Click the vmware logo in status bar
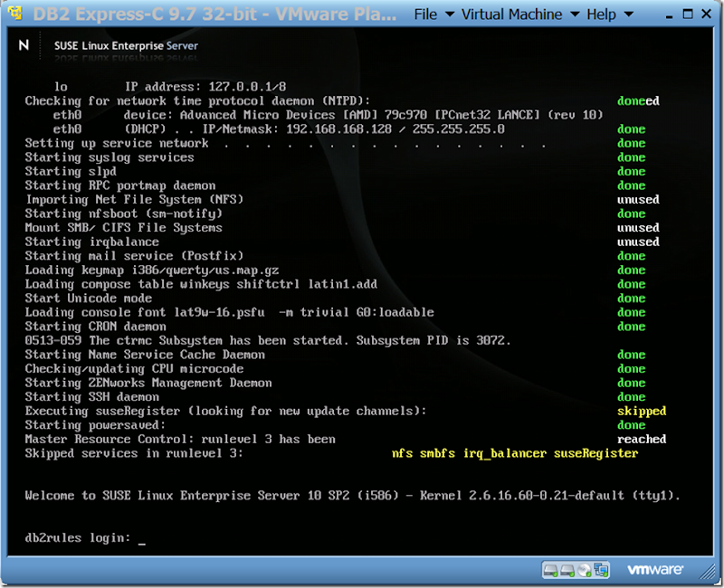724x588 pixels. pos(654,570)
